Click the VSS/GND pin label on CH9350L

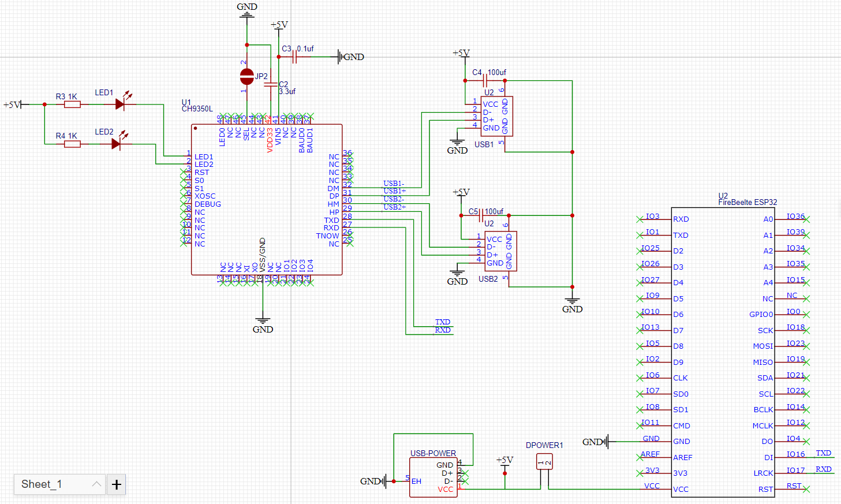tap(262, 255)
